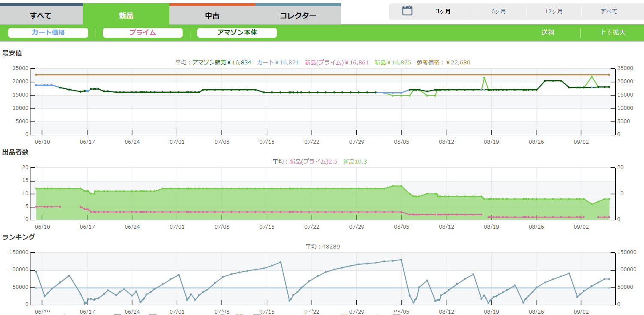Click the ranking peak near 08/05
This screenshot has height=315, width=644.
pyautogui.click(x=401, y=260)
